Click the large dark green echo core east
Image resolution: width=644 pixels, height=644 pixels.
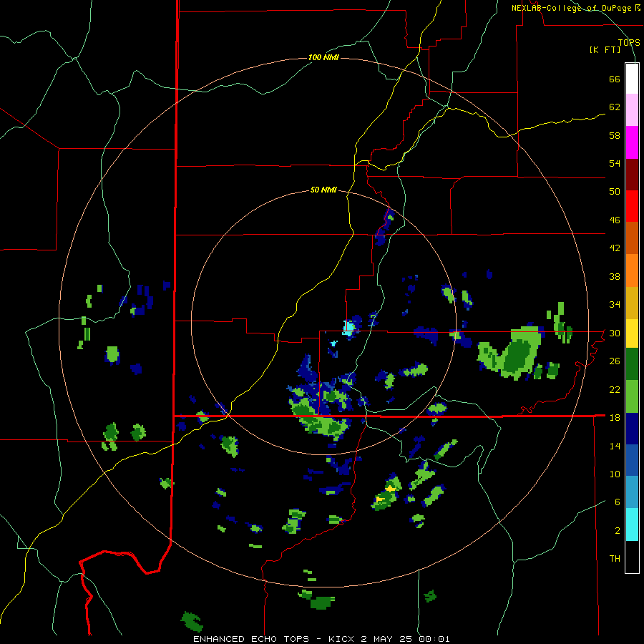[x=517, y=355]
